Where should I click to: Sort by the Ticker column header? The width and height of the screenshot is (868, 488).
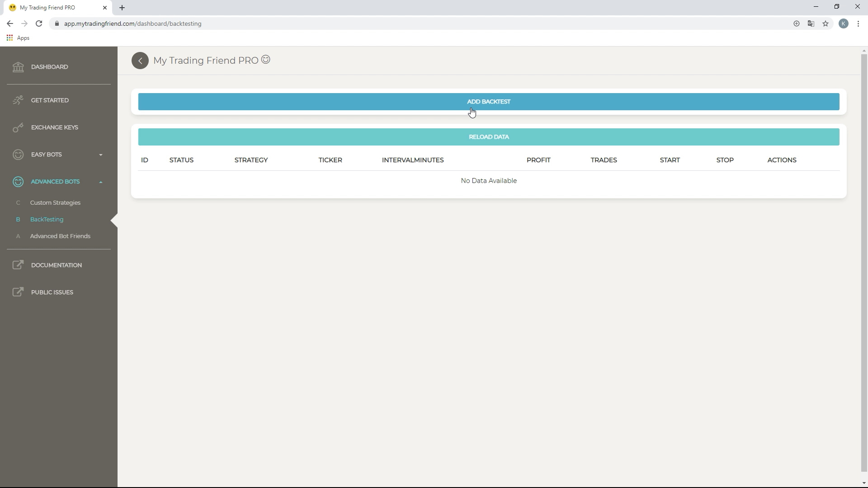click(330, 160)
